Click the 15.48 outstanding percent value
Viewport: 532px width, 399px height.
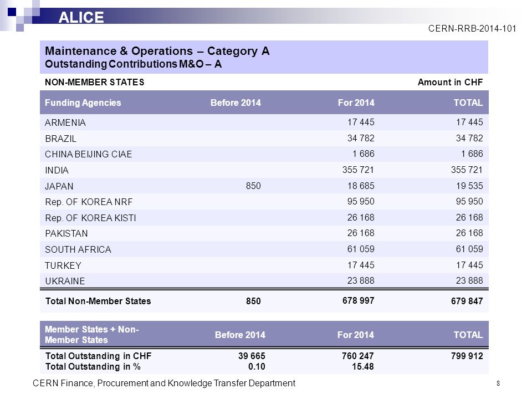click(362, 367)
